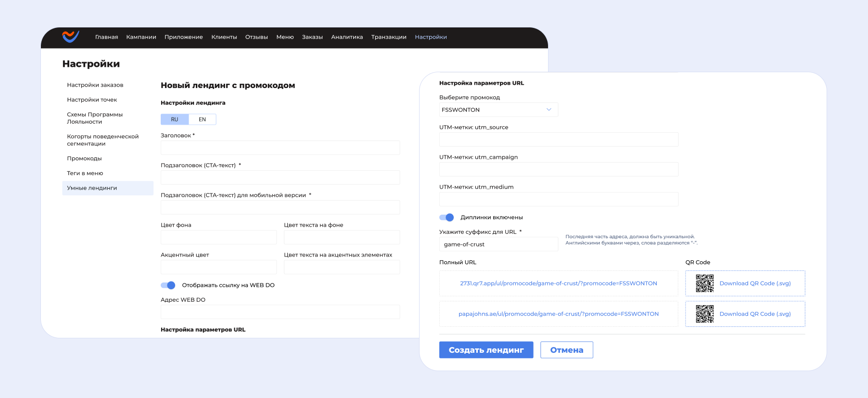Open Промокоды in the settings sidebar
Viewport: 868px width, 398px height.
click(84, 158)
